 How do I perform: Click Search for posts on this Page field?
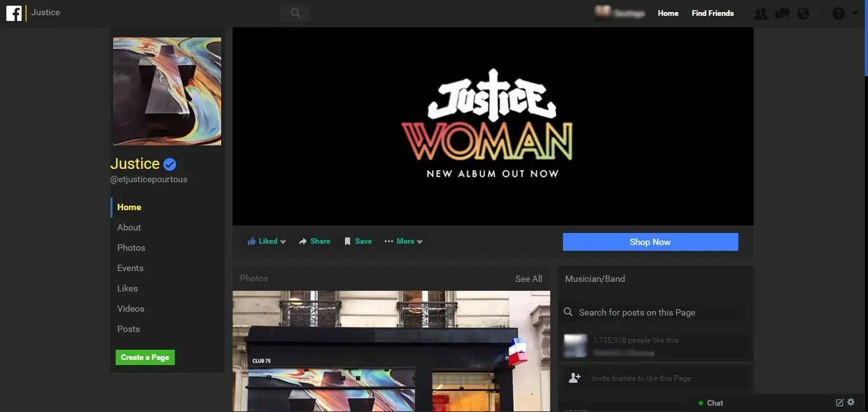click(x=654, y=312)
